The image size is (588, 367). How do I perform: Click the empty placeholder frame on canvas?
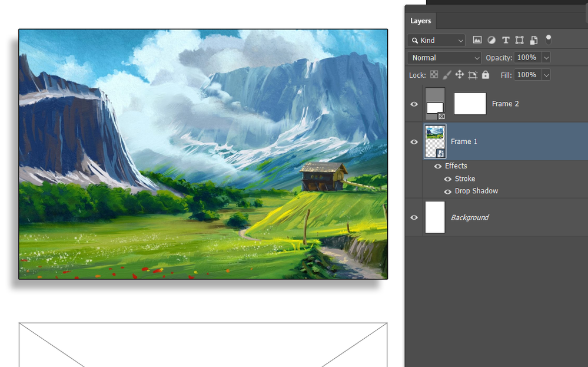(203, 345)
